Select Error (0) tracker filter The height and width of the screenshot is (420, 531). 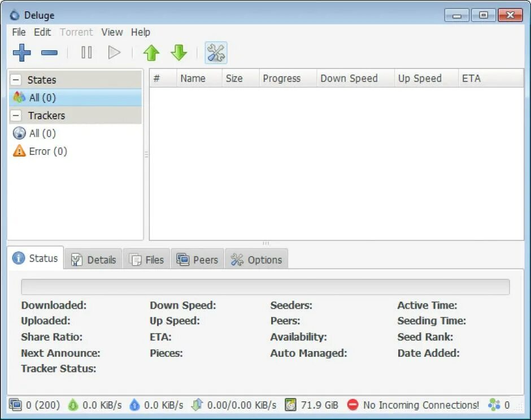point(75,151)
